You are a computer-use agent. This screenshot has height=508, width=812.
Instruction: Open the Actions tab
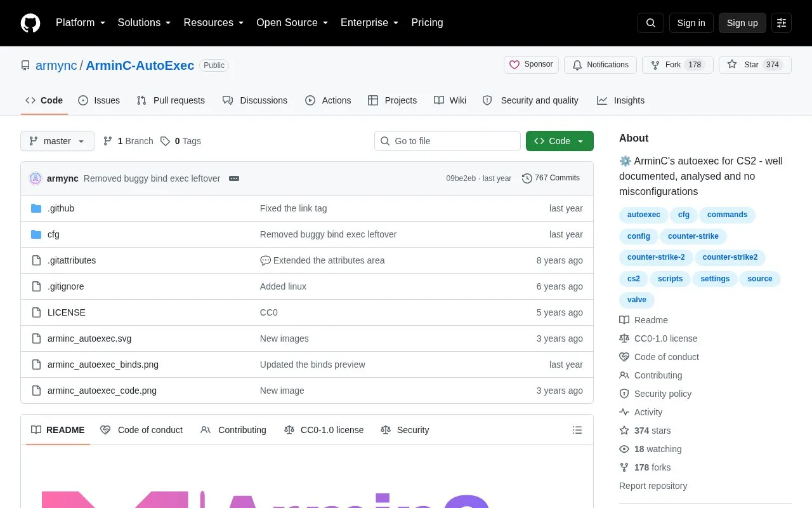(x=328, y=100)
